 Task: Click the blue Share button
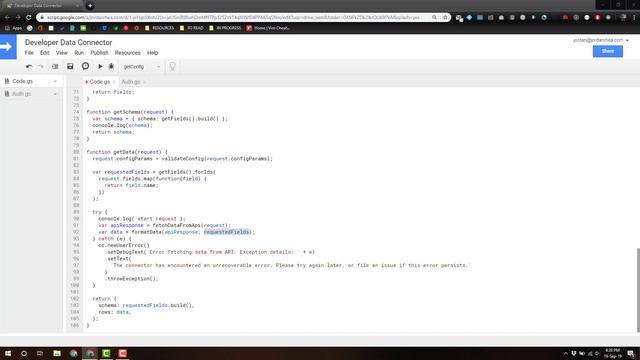[607, 51]
